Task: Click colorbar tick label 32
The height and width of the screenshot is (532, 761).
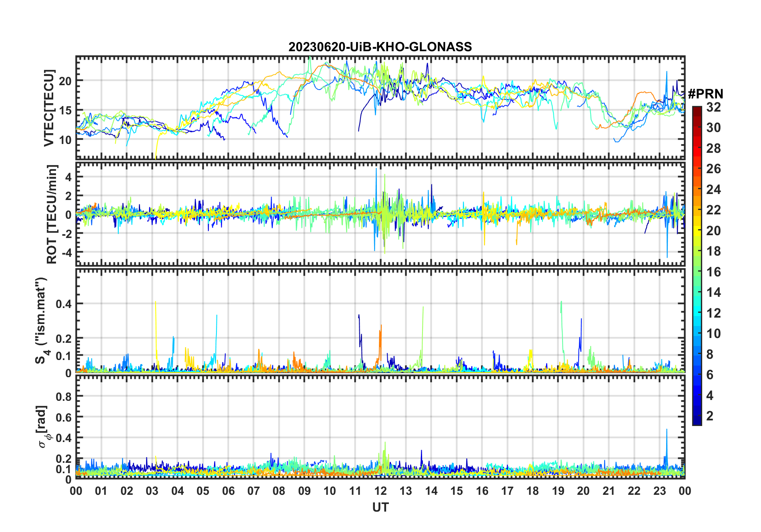Action: pyautogui.click(x=713, y=107)
